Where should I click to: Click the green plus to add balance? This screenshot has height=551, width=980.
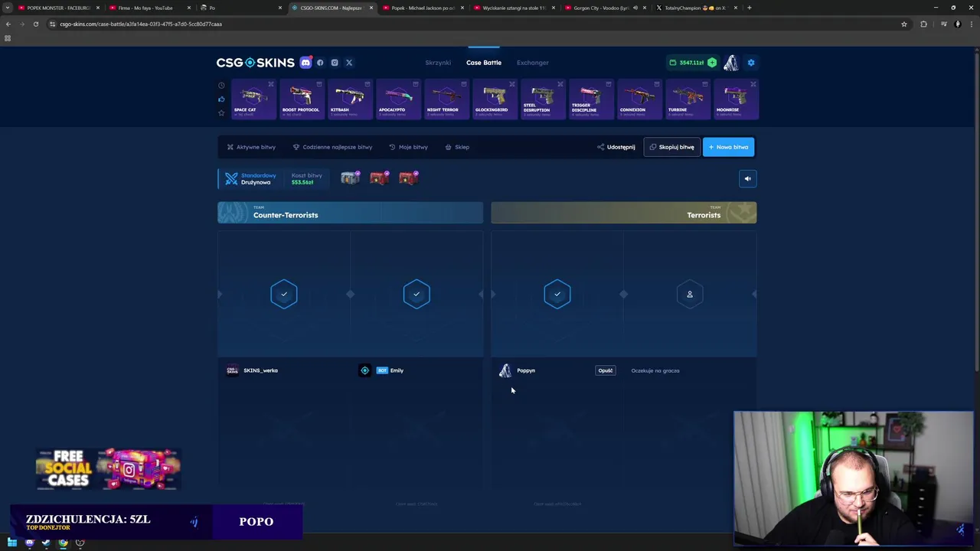click(x=712, y=63)
